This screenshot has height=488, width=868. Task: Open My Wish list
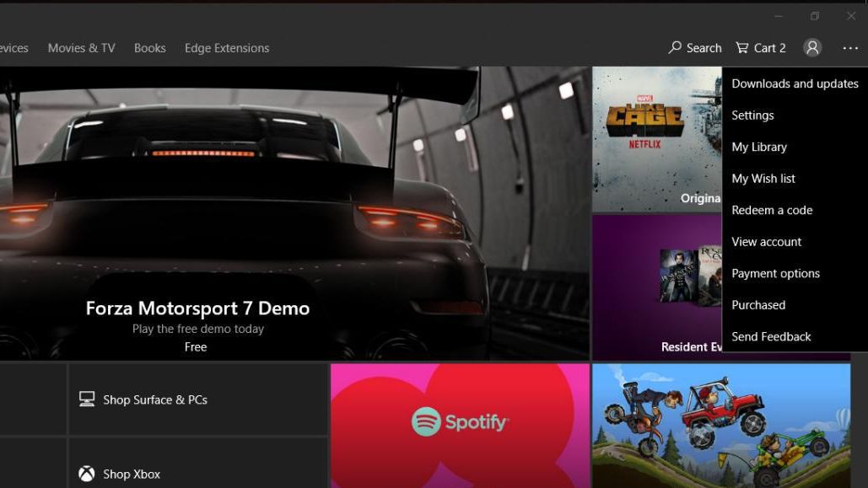coord(763,178)
